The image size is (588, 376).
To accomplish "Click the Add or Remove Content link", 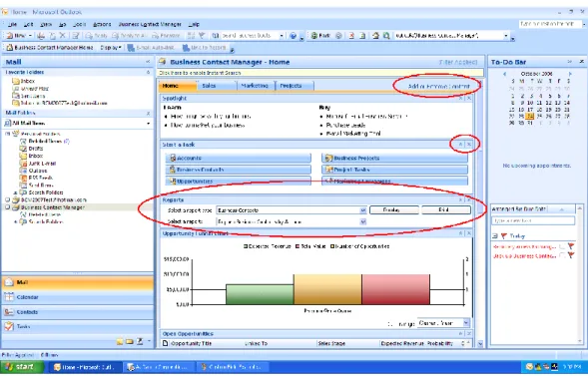I will pyautogui.click(x=438, y=86).
